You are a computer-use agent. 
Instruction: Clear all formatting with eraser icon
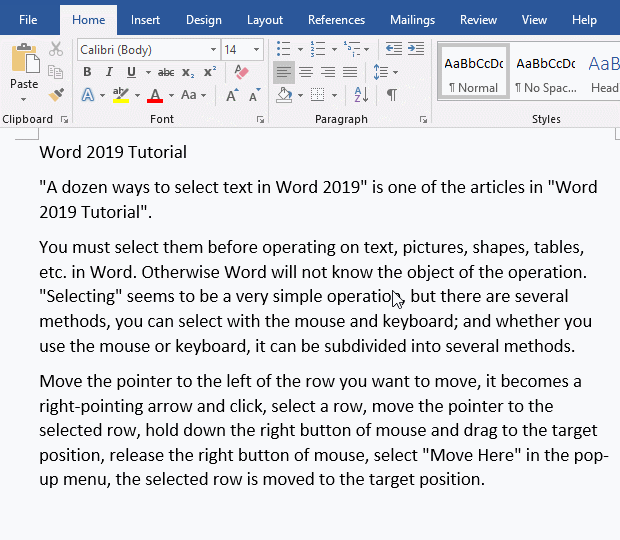pyautogui.click(x=241, y=72)
